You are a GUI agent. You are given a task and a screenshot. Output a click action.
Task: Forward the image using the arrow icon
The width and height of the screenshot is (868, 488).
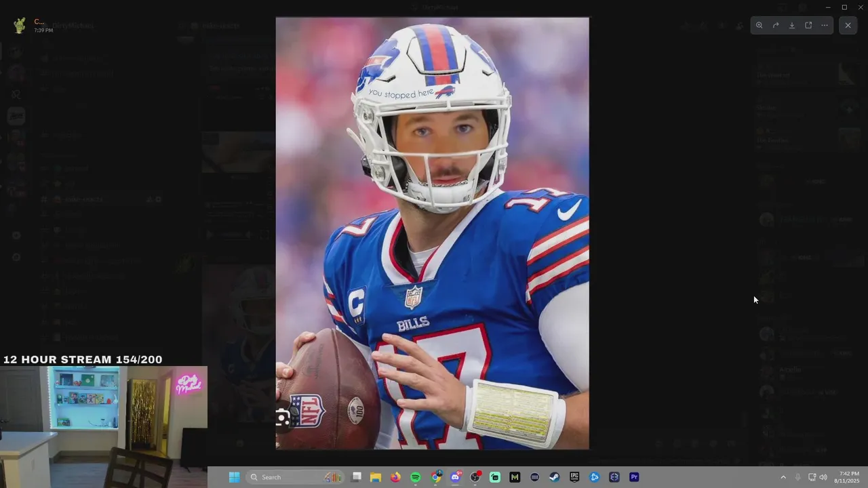776,25
